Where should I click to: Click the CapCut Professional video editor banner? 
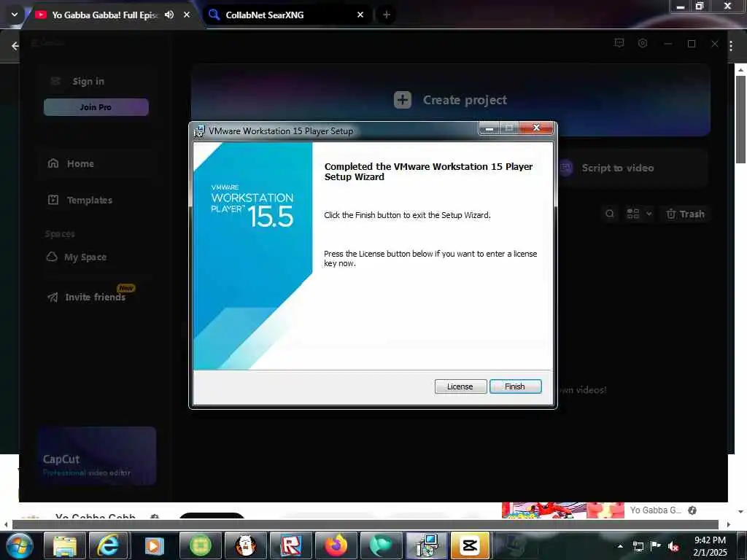[x=97, y=456]
